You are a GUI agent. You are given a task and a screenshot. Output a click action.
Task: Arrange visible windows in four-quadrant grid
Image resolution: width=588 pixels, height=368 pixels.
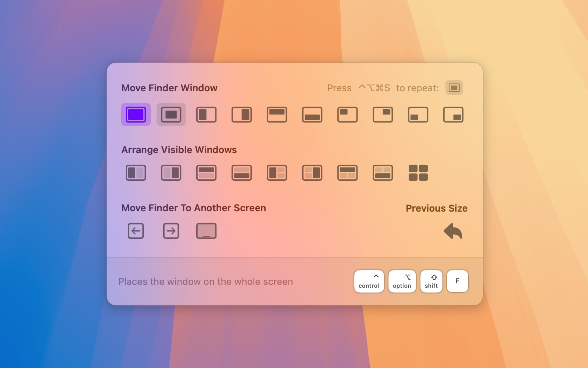(x=418, y=173)
